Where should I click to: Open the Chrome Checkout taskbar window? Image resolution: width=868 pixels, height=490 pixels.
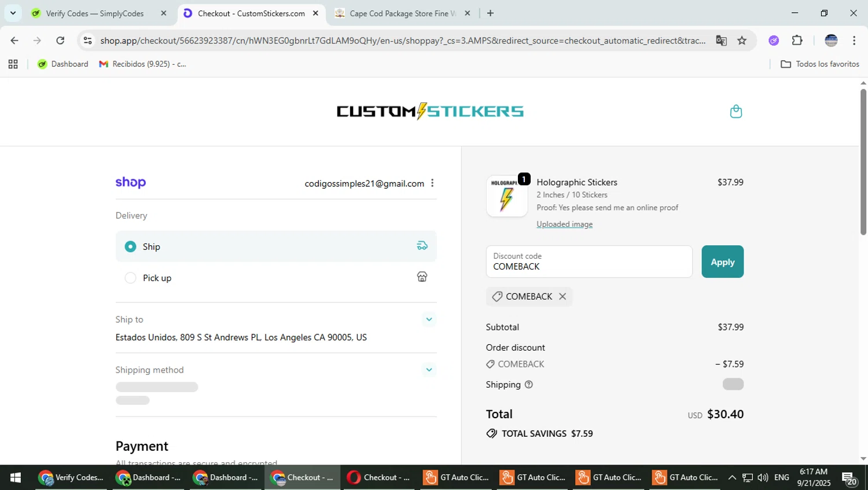click(x=303, y=477)
